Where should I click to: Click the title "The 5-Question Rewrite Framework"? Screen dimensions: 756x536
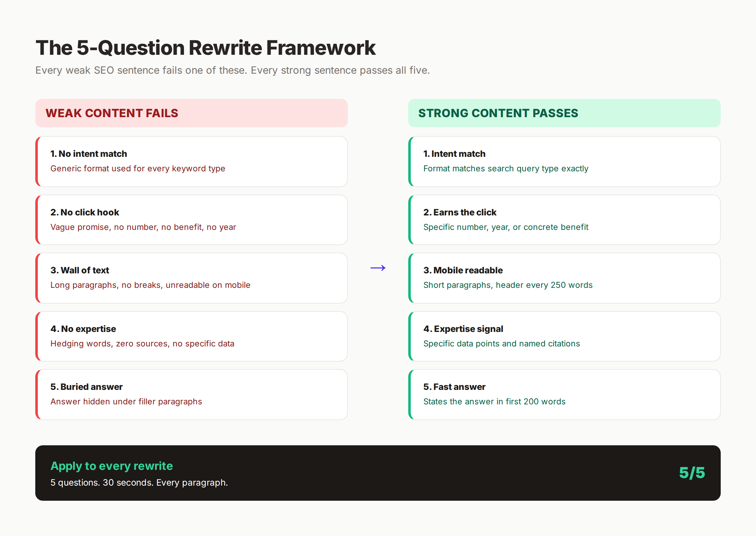(x=205, y=48)
